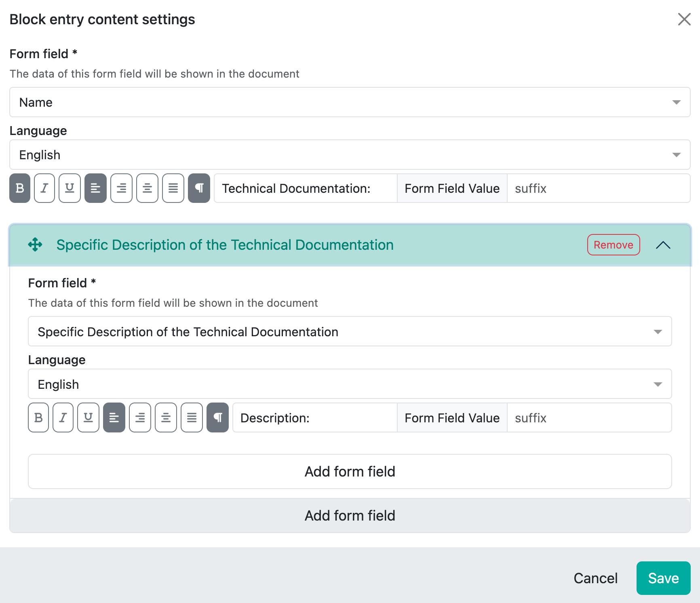
Task: Edit the Technical Documentation: prefix field
Action: 306,188
